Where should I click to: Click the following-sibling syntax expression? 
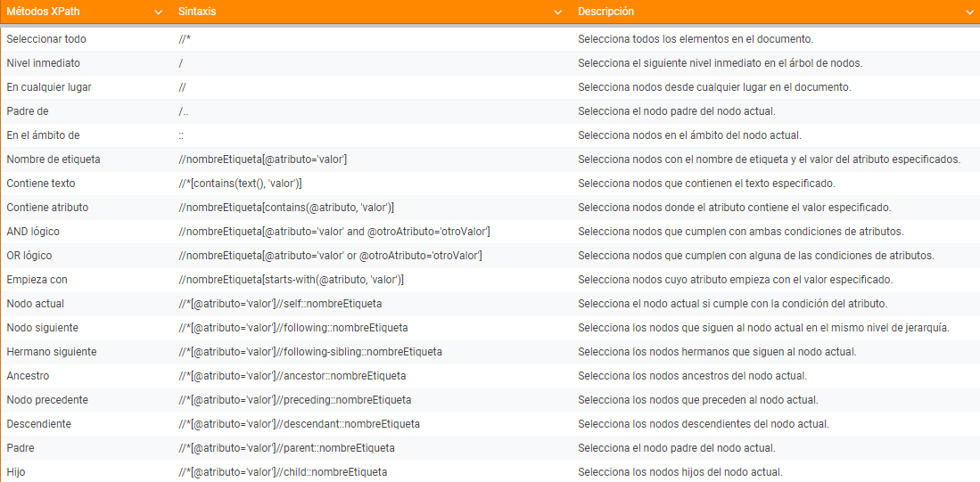[x=310, y=352]
